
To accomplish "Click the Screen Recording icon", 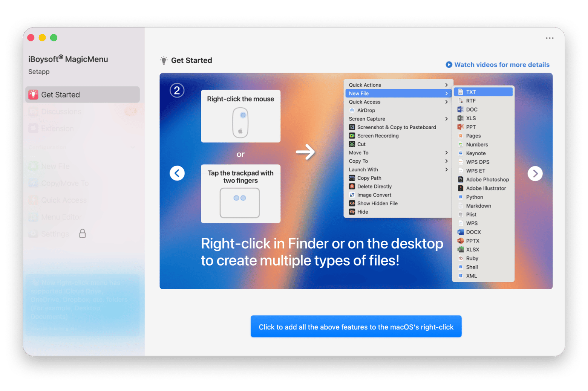I will pyautogui.click(x=352, y=136).
